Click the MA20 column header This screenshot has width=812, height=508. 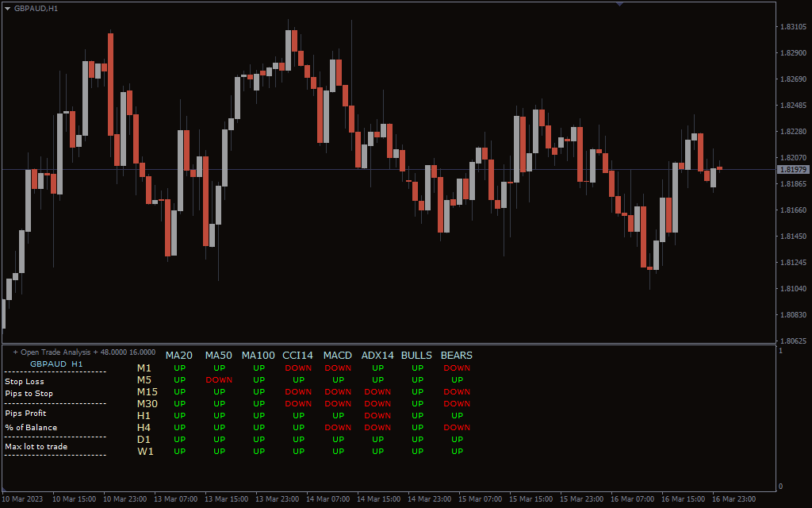pos(179,356)
